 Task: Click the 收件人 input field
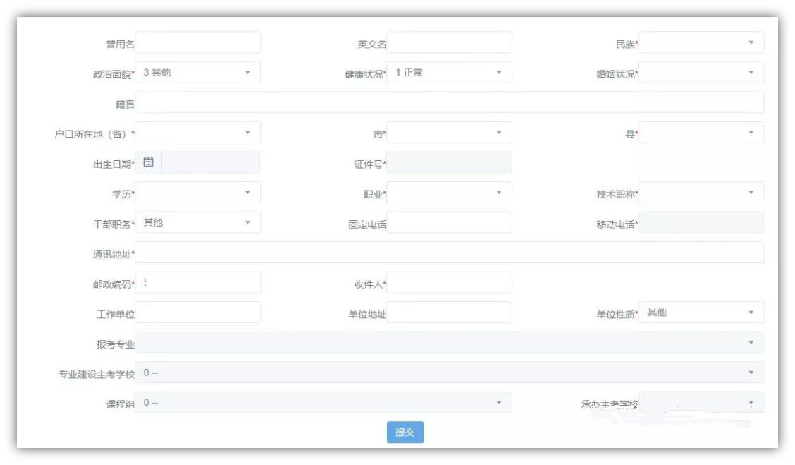pos(449,283)
